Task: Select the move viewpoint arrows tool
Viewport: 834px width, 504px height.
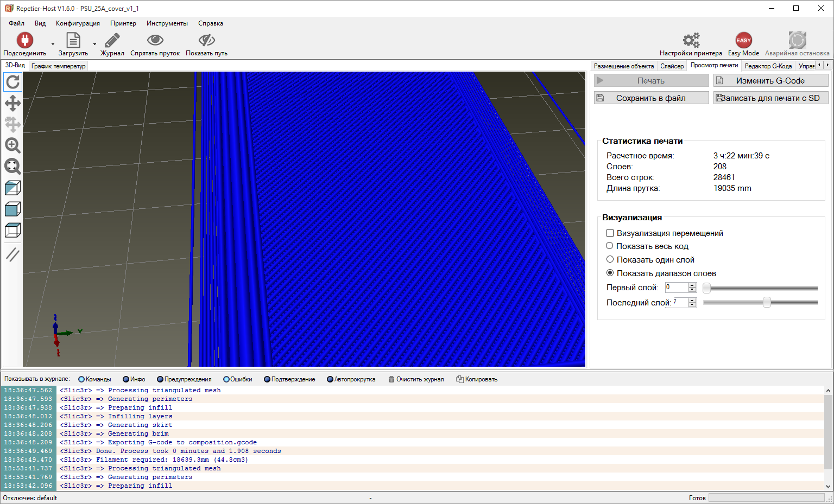Action: click(x=13, y=103)
